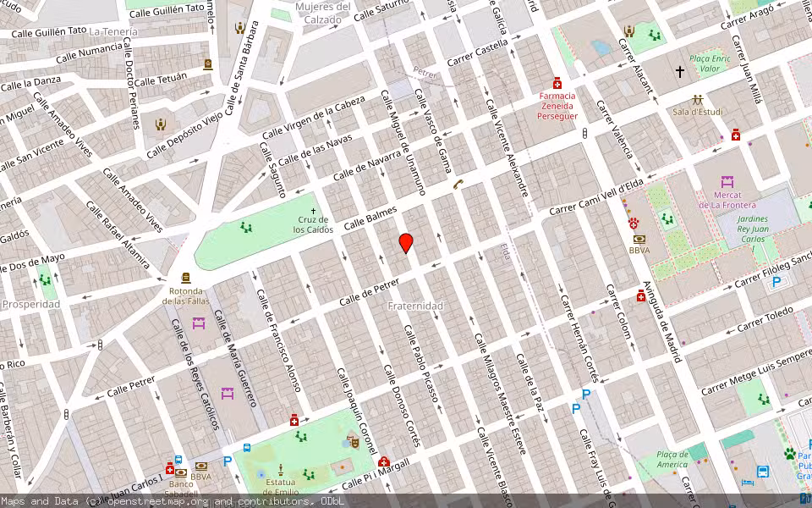This screenshot has width=812, height=508.
Task: Click the memorial icon near Calle Tetuán
Action: (x=208, y=64)
